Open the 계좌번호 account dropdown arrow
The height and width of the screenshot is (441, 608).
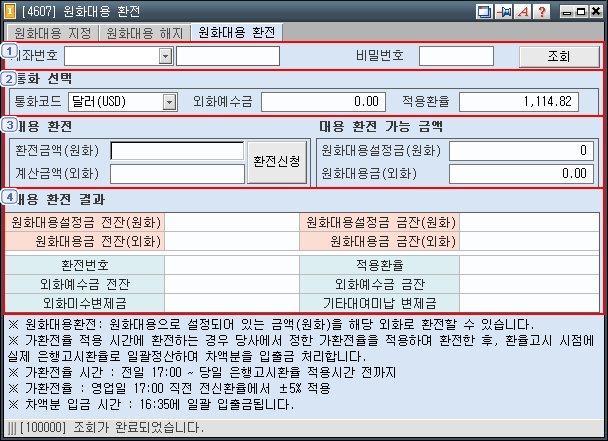(166, 57)
